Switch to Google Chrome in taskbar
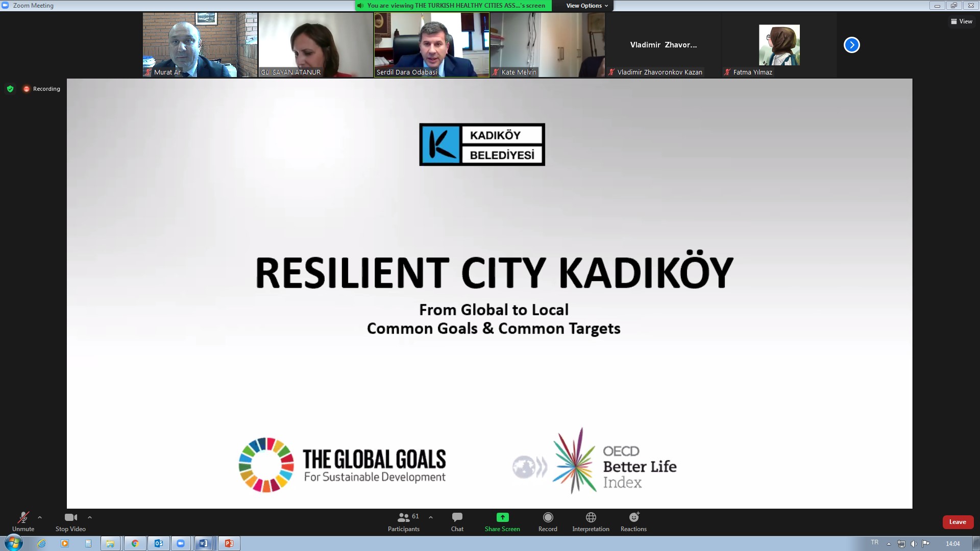 135,543
